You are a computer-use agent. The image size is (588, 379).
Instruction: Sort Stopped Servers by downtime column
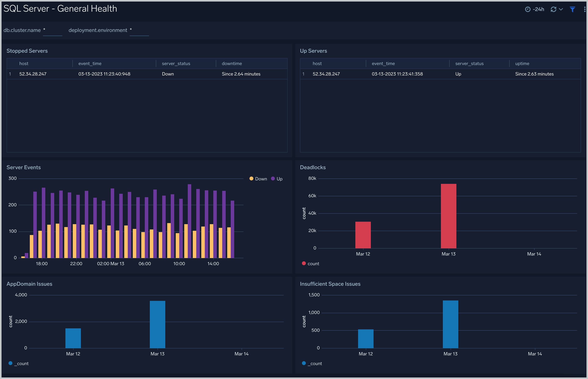coord(232,63)
